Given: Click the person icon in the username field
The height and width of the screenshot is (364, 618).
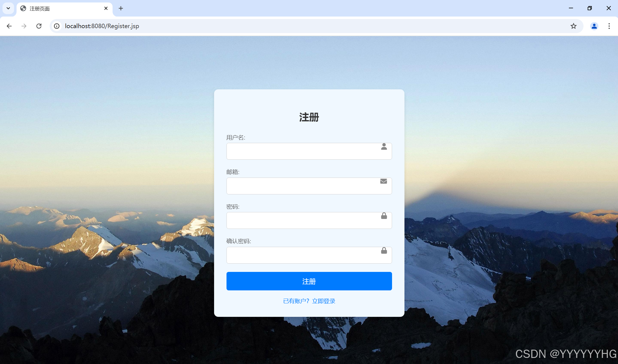Looking at the screenshot, I should pyautogui.click(x=384, y=147).
